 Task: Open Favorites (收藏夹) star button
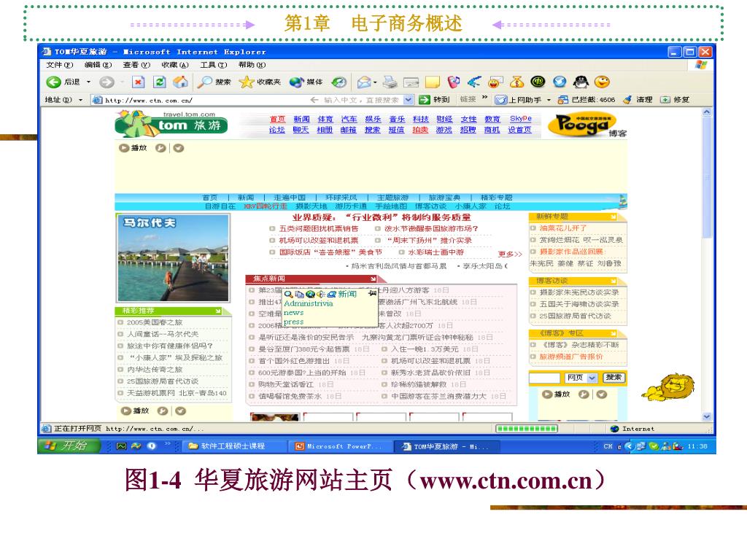coord(260,82)
